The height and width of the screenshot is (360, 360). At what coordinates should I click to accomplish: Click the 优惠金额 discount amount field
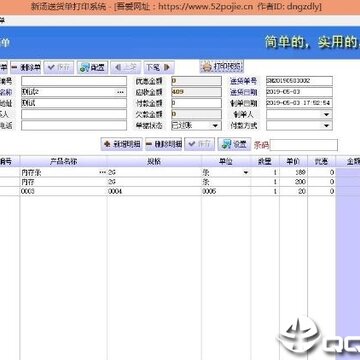coord(196,81)
